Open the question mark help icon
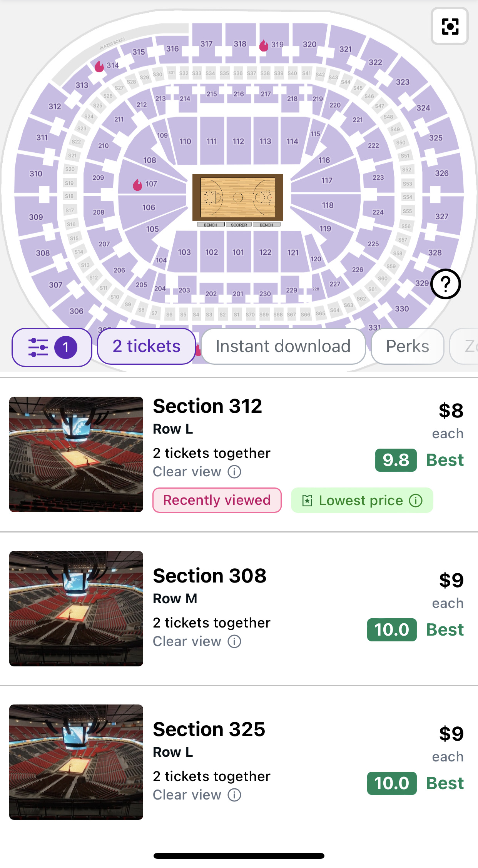478x868 pixels. (x=446, y=284)
